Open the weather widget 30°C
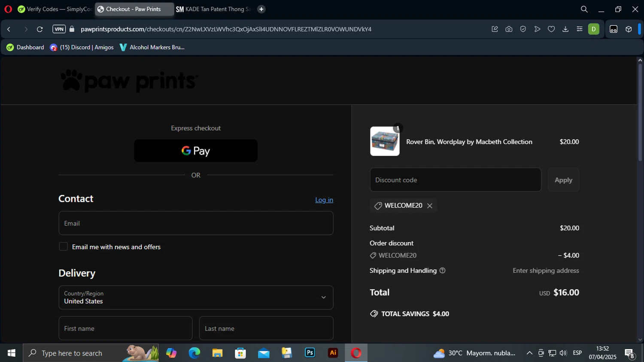 tap(474, 353)
